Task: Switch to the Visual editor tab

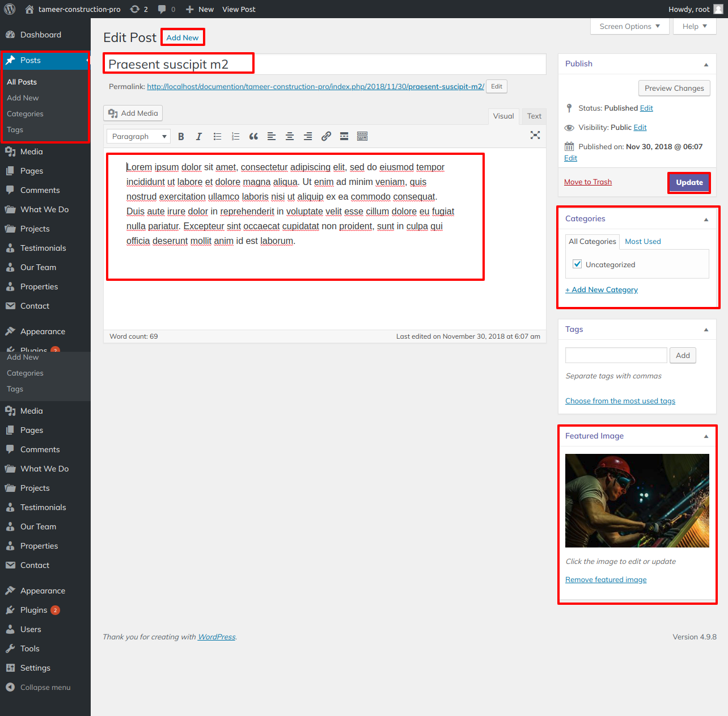Action: 503,116
